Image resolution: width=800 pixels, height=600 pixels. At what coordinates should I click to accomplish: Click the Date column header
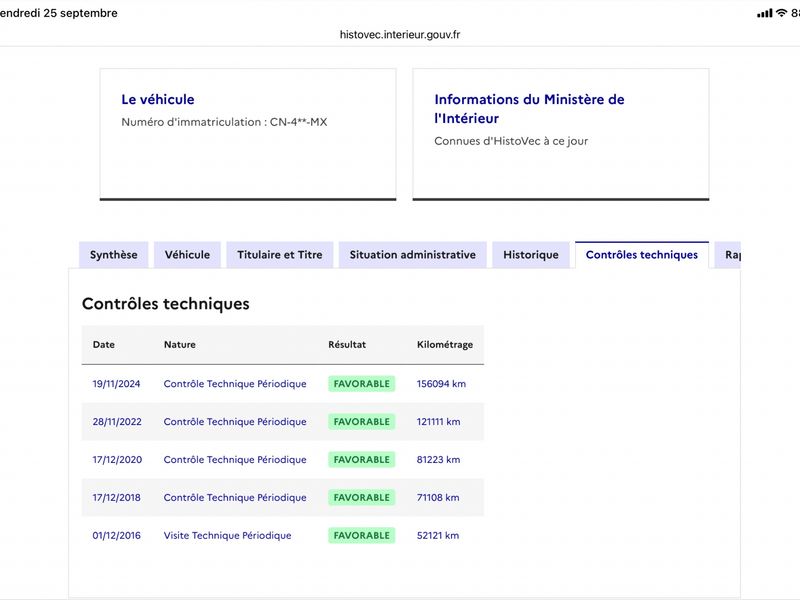104,344
